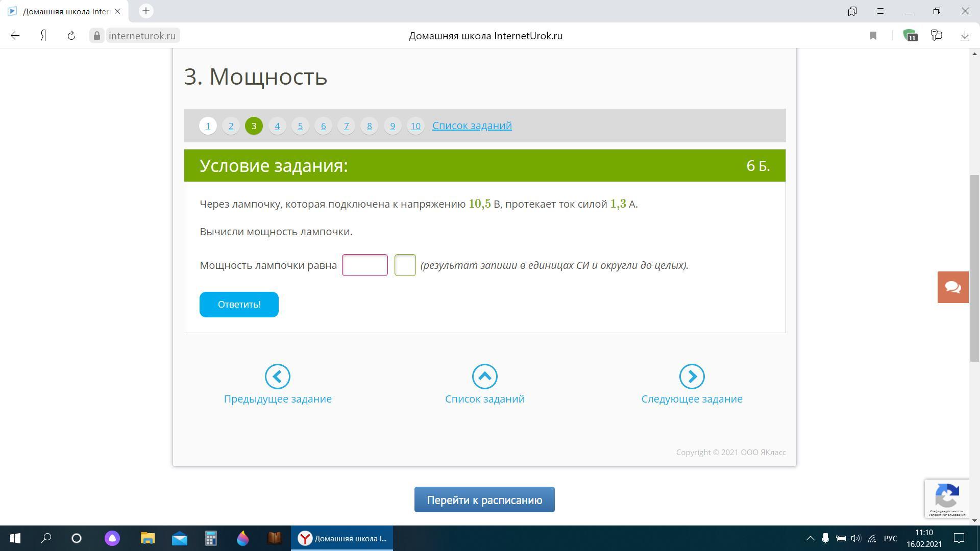Click 'Перейти к расписанию' button
The width and height of the screenshot is (980, 551).
[484, 500]
